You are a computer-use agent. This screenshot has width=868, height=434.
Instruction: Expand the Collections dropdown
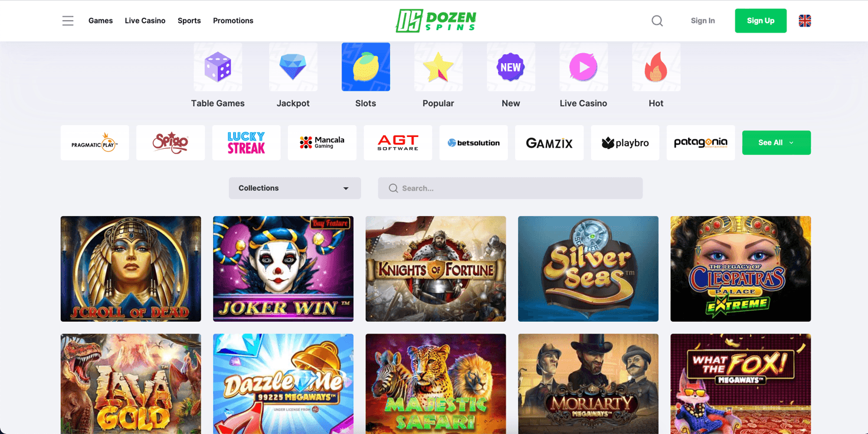pos(295,188)
